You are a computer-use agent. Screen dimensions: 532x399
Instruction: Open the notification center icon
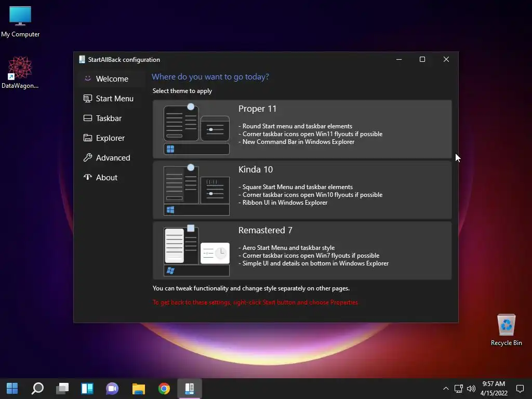tap(520, 389)
